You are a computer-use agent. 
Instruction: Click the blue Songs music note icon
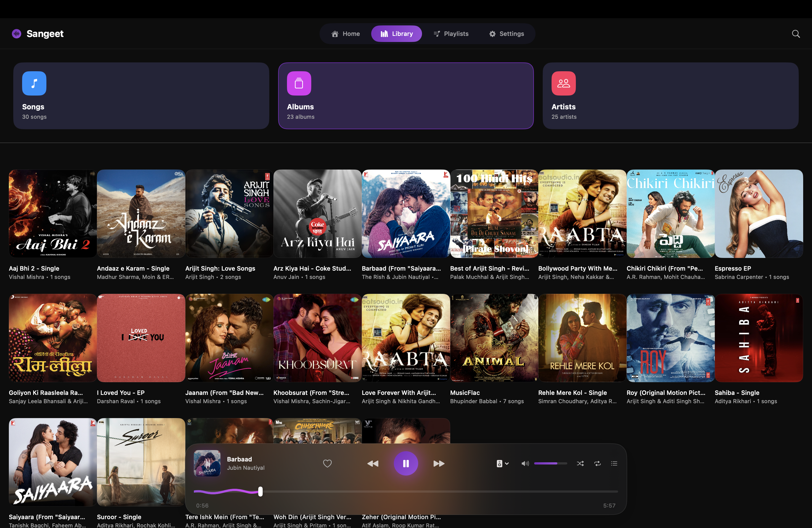pos(34,83)
